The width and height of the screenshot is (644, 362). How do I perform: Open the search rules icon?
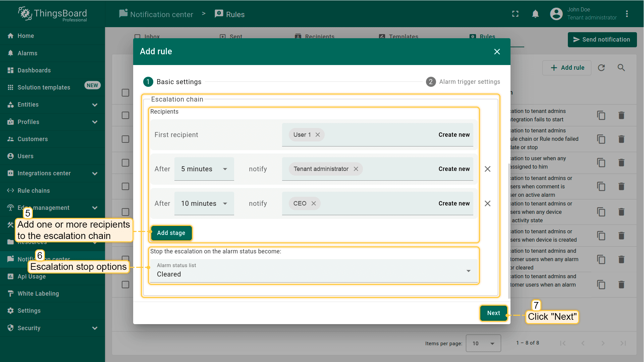pyautogui.click(x=621, y=68)
